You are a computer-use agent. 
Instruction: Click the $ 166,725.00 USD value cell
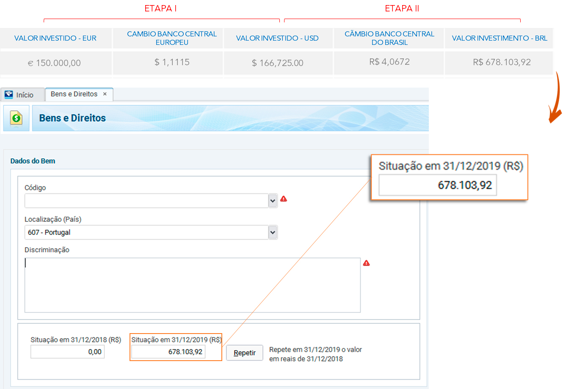278,63
